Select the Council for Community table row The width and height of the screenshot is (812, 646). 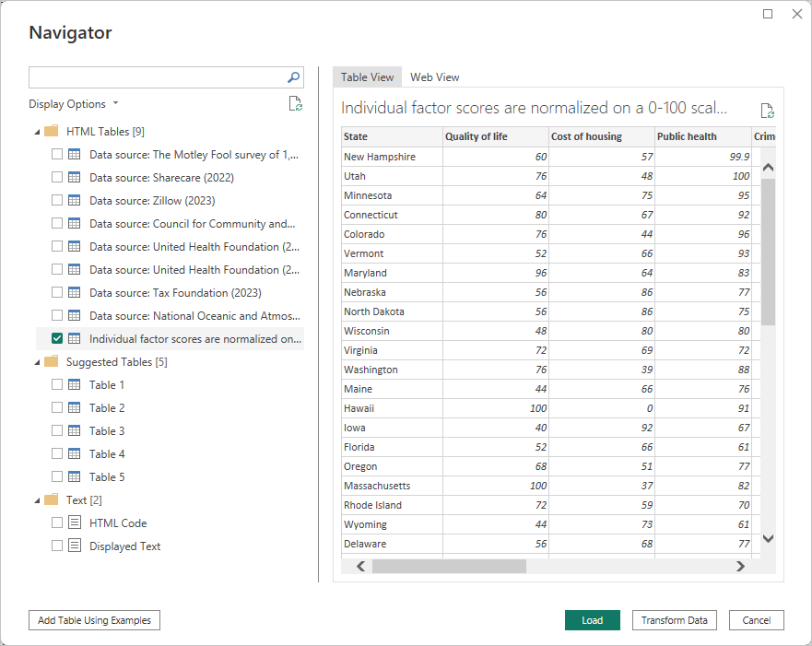170,223
